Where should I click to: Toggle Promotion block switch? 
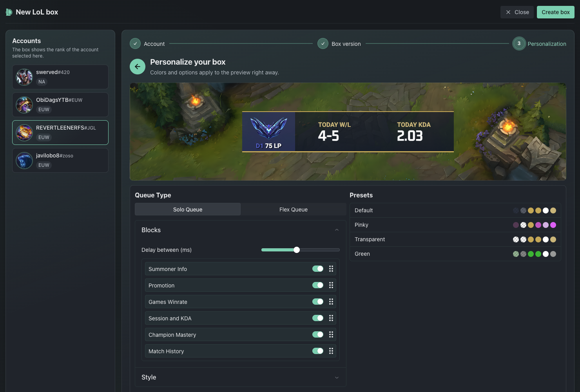click(318, 285)
